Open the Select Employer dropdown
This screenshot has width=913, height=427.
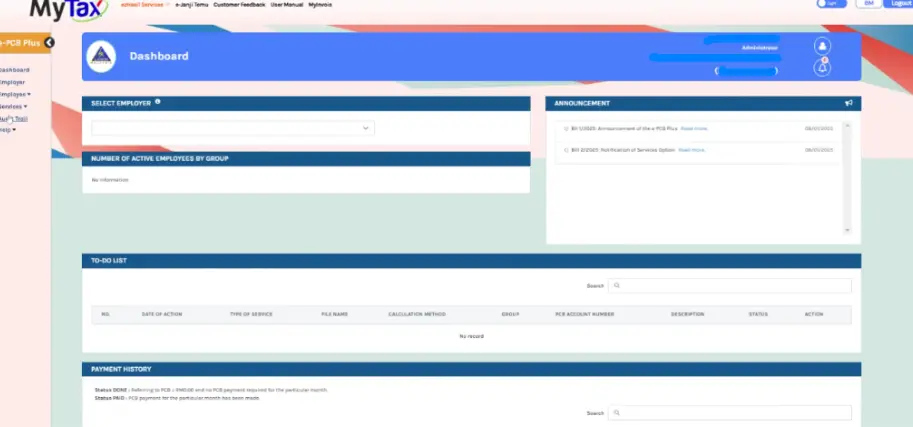click(233, 128)
